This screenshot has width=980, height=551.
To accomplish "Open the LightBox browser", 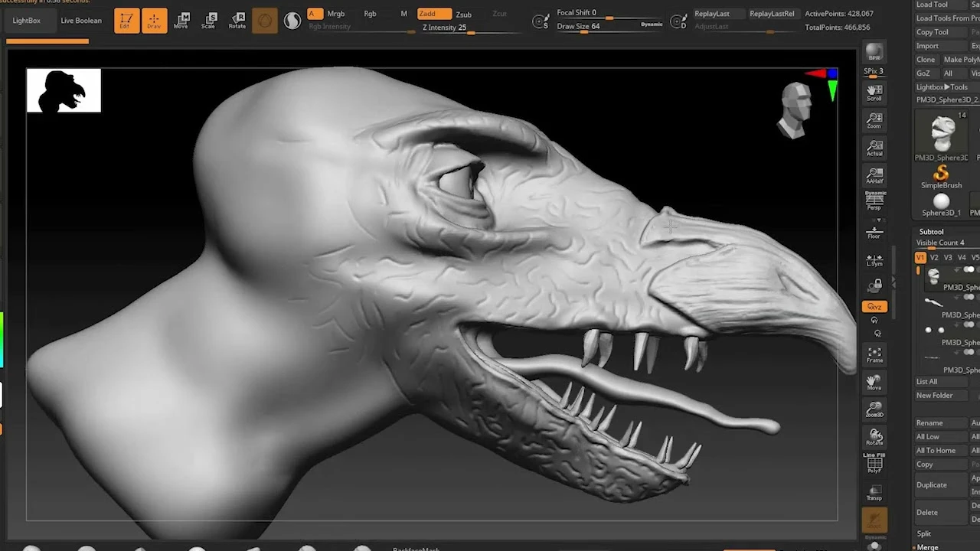I will 25,21.
